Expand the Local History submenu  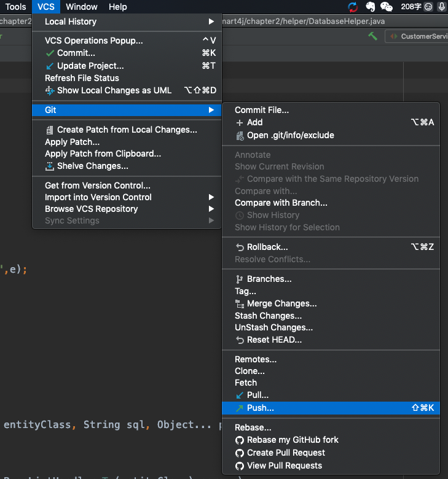pyautogui.click(x=127, y=21)
